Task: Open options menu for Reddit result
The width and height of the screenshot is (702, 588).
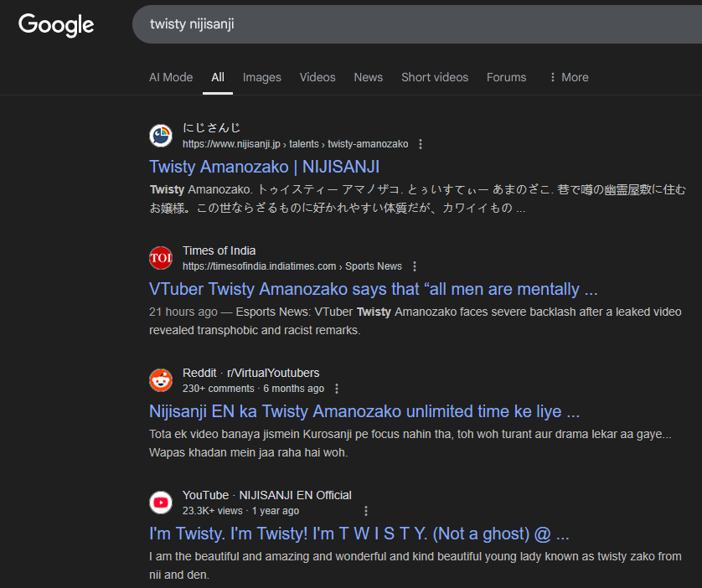Action: (x=337, y=389)
